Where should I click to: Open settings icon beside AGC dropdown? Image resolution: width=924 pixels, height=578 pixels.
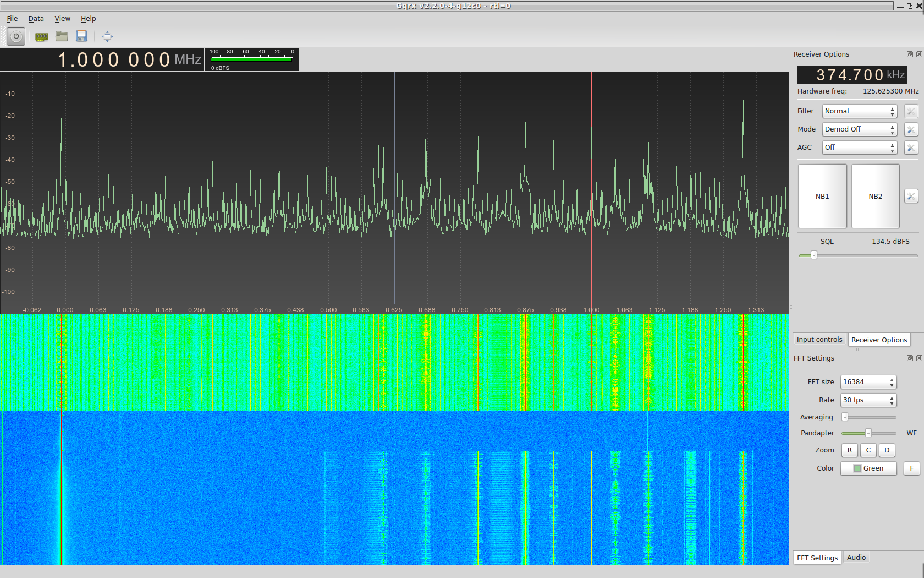point(911,148)
